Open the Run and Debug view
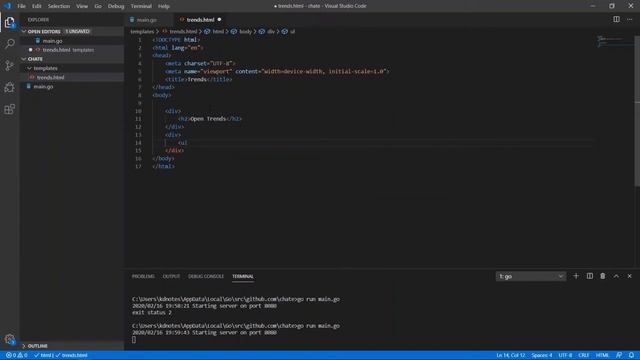Image resolution: width=640 pixels, height=360 pixels. point(9,87)
